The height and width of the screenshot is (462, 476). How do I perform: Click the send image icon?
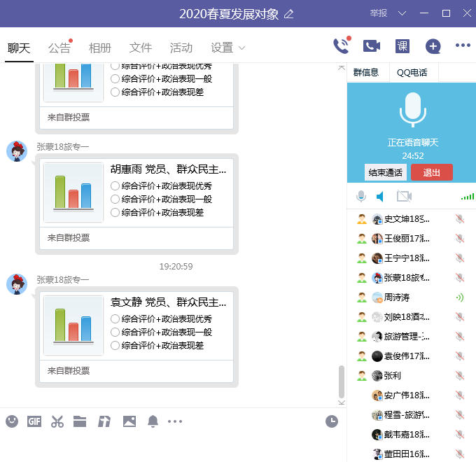point(129,421)
